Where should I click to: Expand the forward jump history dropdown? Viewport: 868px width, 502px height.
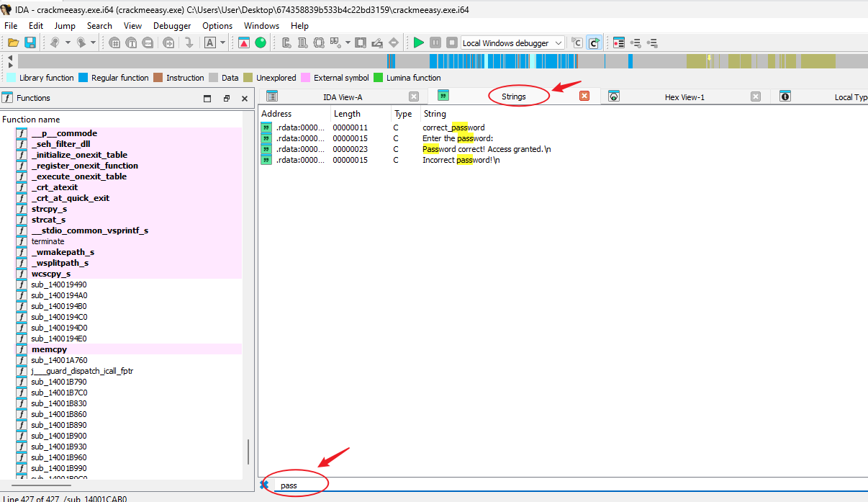pos(94,43)
